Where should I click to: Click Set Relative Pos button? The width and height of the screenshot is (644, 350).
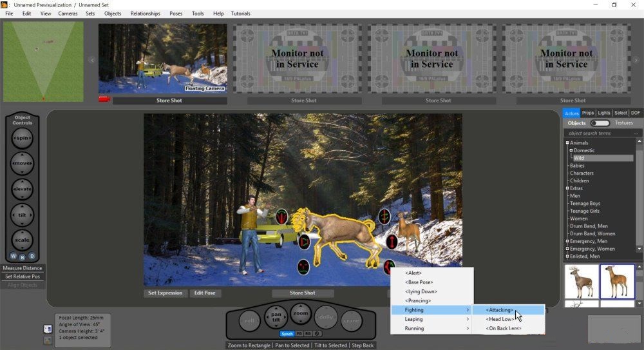(x=23, y=277)
